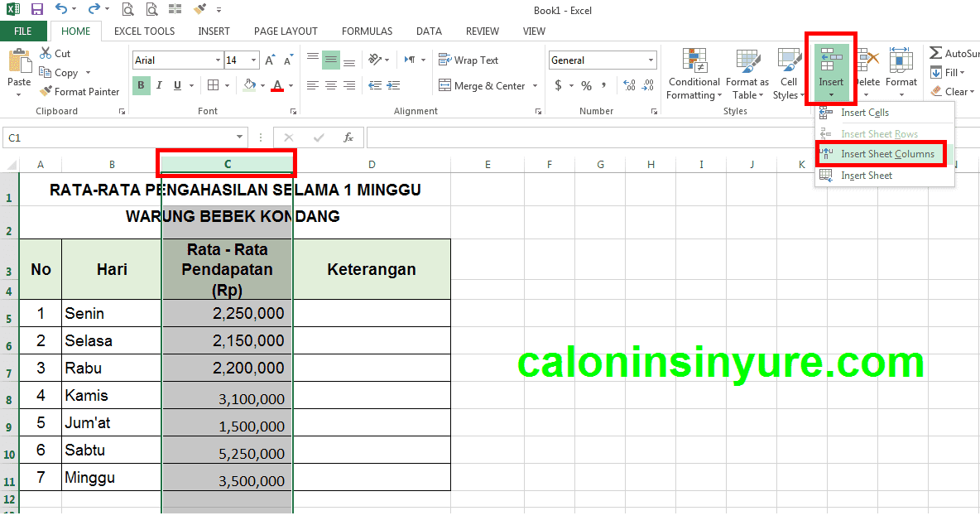This screenshot has height=530, width=980.
Task: Expand the Fill Color dropdown arrow
Action: pos(262,85)
